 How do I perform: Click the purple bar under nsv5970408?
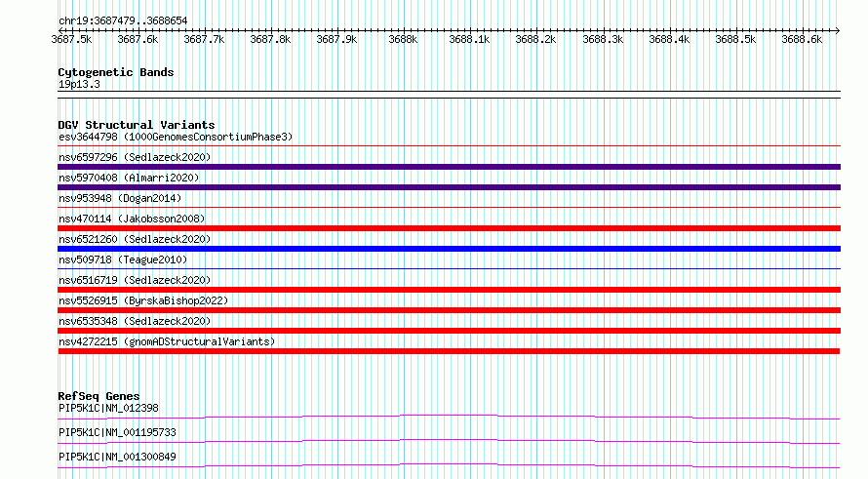[x=449, y=187]
